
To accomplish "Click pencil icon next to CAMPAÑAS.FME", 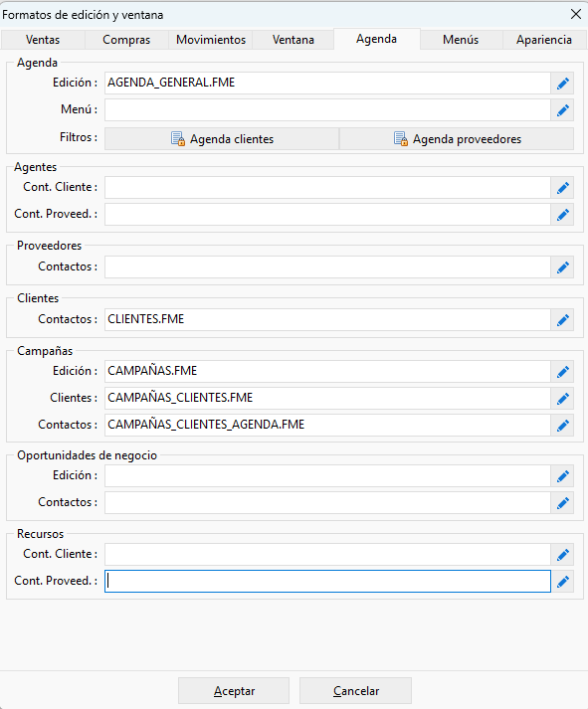I will point(563,372).
